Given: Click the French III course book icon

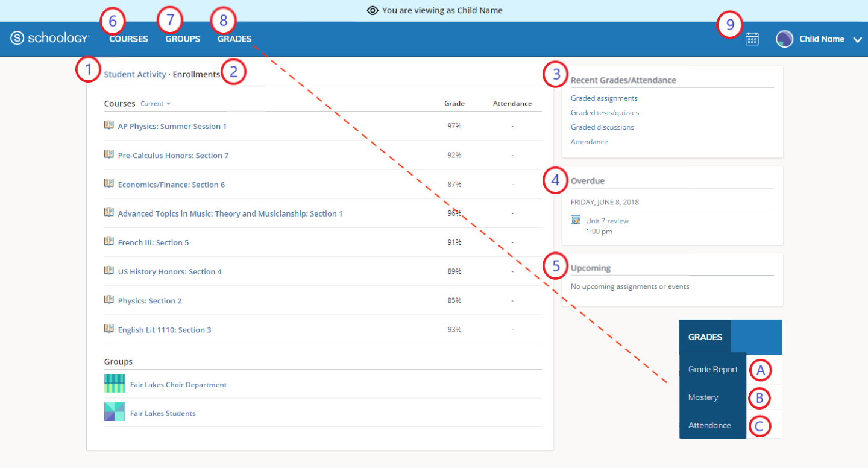Looking at the screenshot, I should pos(109,242).
